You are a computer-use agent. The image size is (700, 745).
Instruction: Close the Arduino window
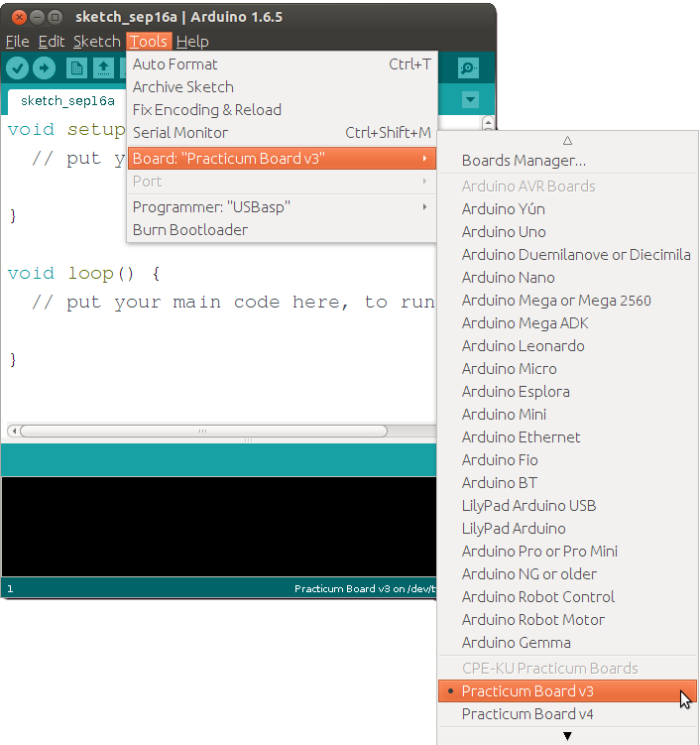pyautogui.click(x=15, y=17)
